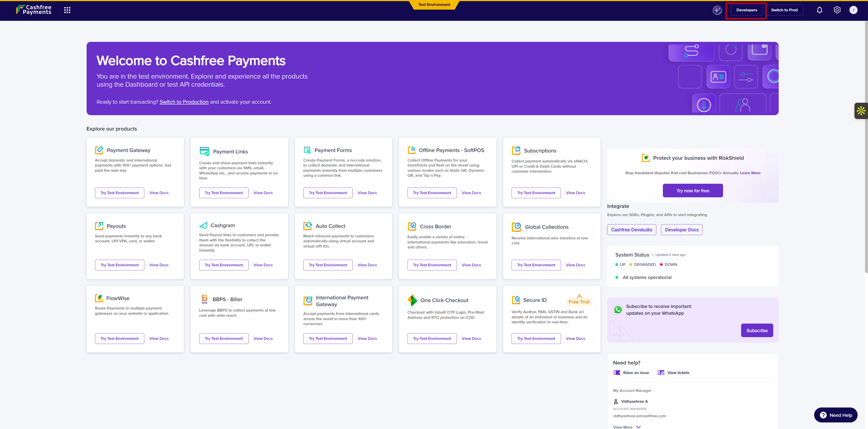Open the settings gear icon
The width and height of the screenshot is (868, 429).
pyautogui.click(x=837, y=10)
